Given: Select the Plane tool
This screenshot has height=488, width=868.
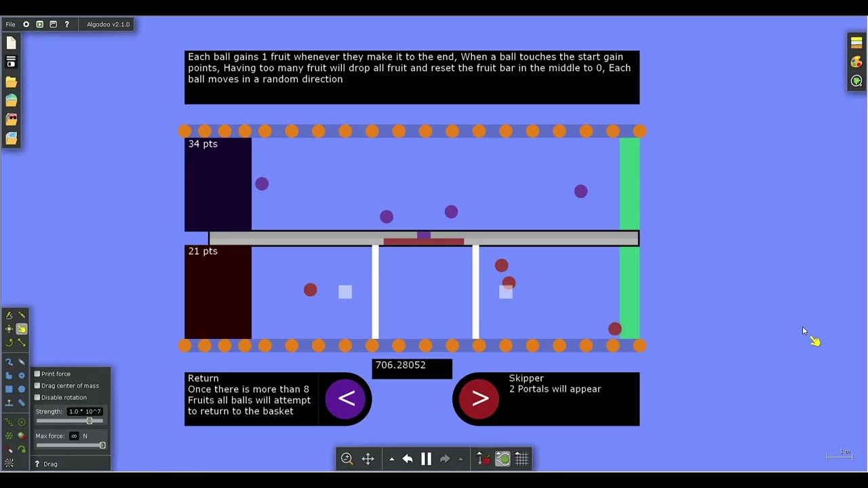Looking at the screenshot, I should [9, 403].
